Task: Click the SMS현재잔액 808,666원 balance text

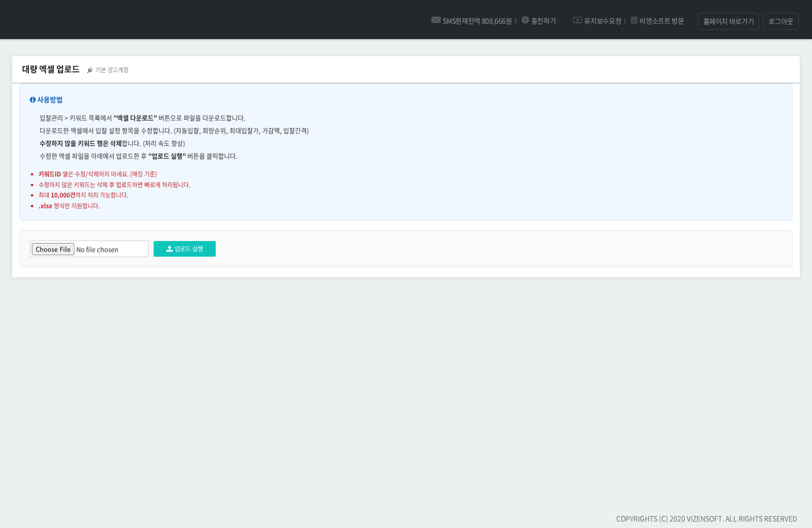Action: 477,21
